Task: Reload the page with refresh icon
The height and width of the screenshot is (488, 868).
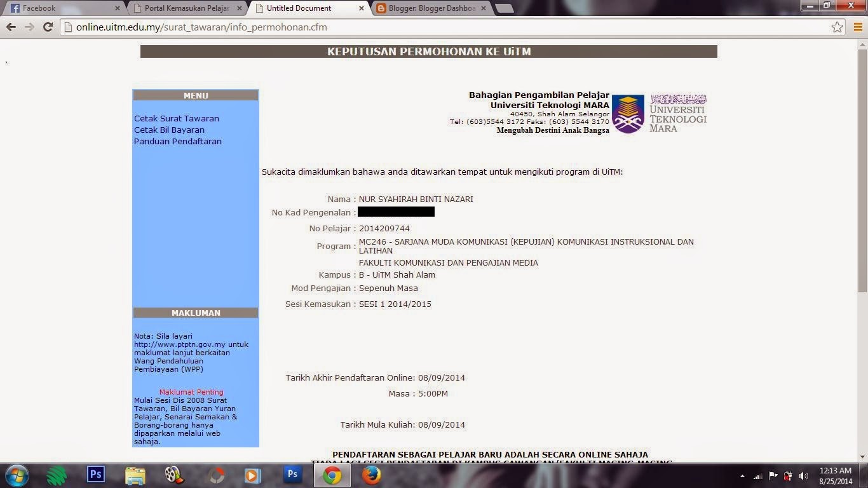Action: pos(48,27)
